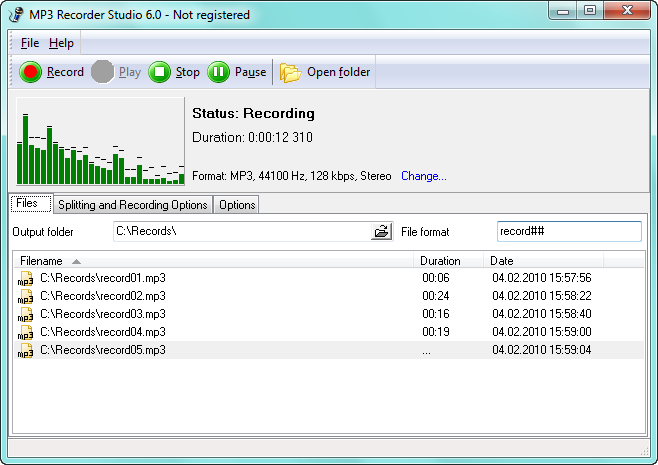Image resolution: width=658 pixels, height=465 pixels.
Task: Sort the list by the Duration column header
Action: 448,261
